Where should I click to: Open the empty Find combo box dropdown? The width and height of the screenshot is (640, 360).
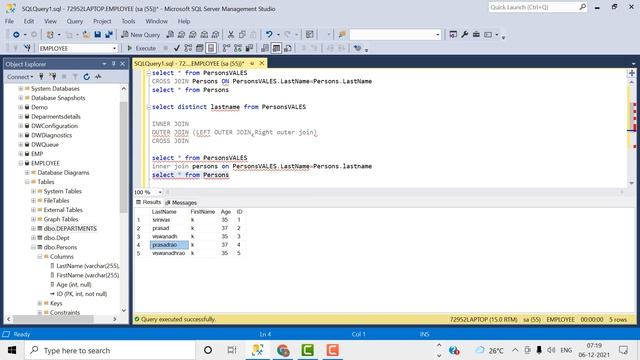(x=438, y=35)
